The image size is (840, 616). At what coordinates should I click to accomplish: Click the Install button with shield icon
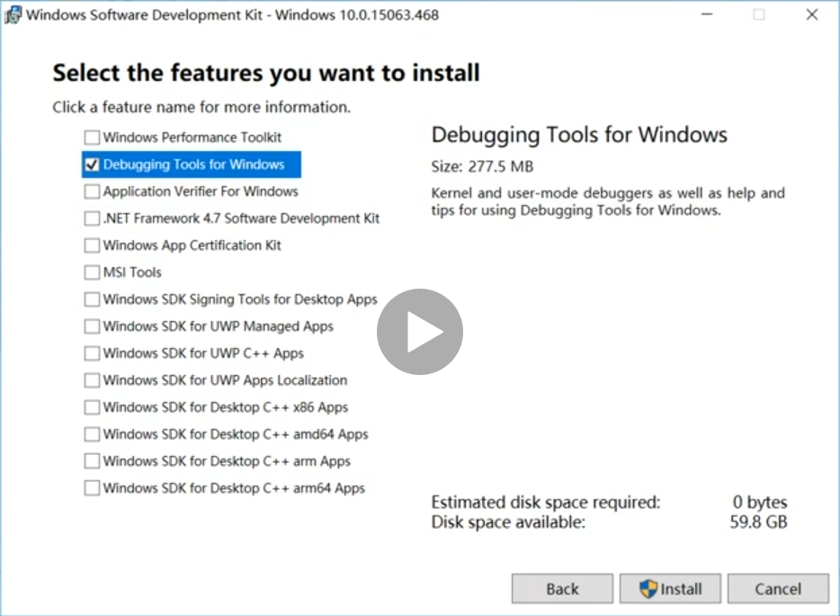(670, 589)
